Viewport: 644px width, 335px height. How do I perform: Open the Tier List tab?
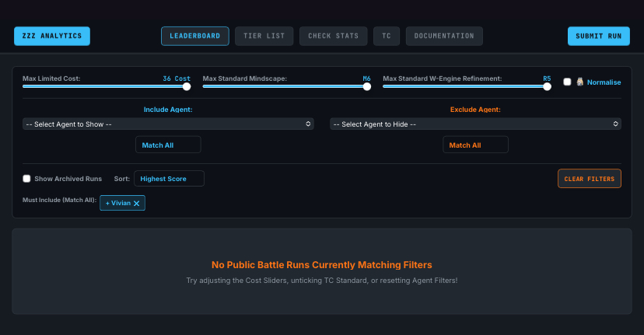click(264, 36)
